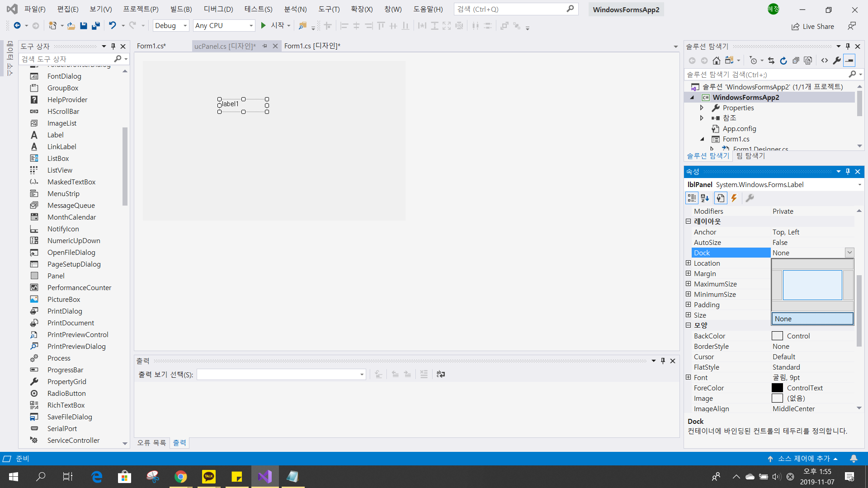
Task: Switch properties to Alphabetical sort view
Action: tap(705, 198)
